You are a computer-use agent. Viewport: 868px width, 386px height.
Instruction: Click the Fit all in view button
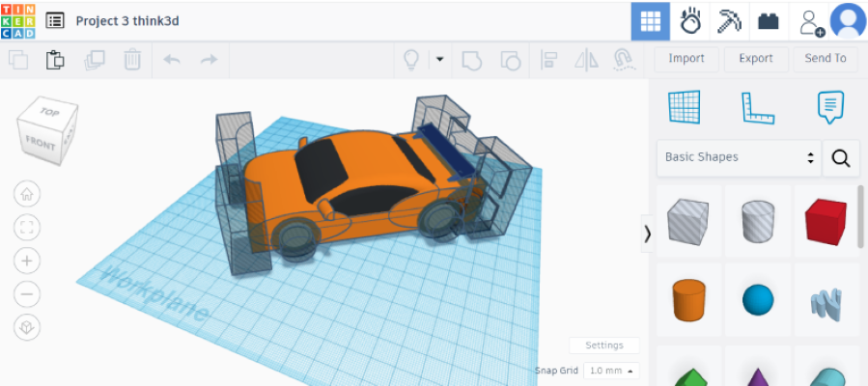(27, 228)
